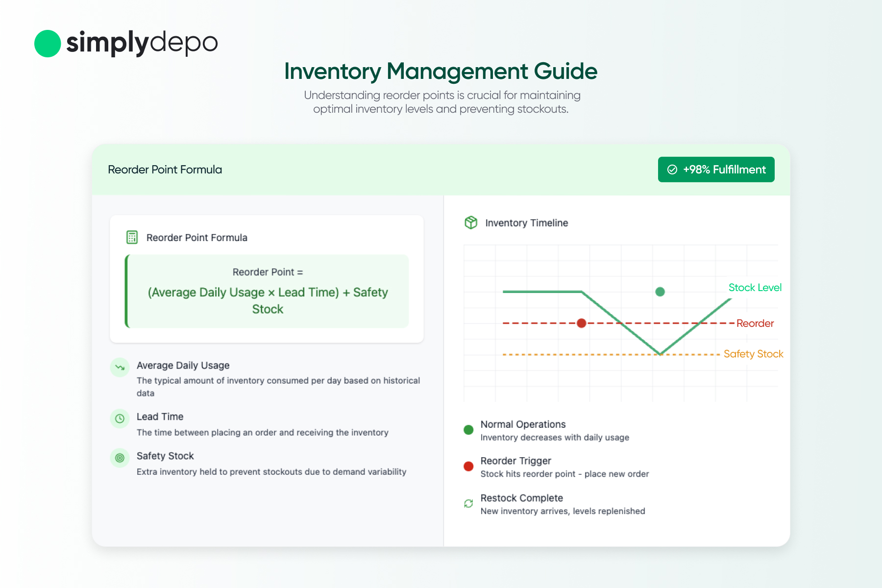Screen dimensions: 882x588
Task: Click the Average Daily Usage heading
Action: 183,366
